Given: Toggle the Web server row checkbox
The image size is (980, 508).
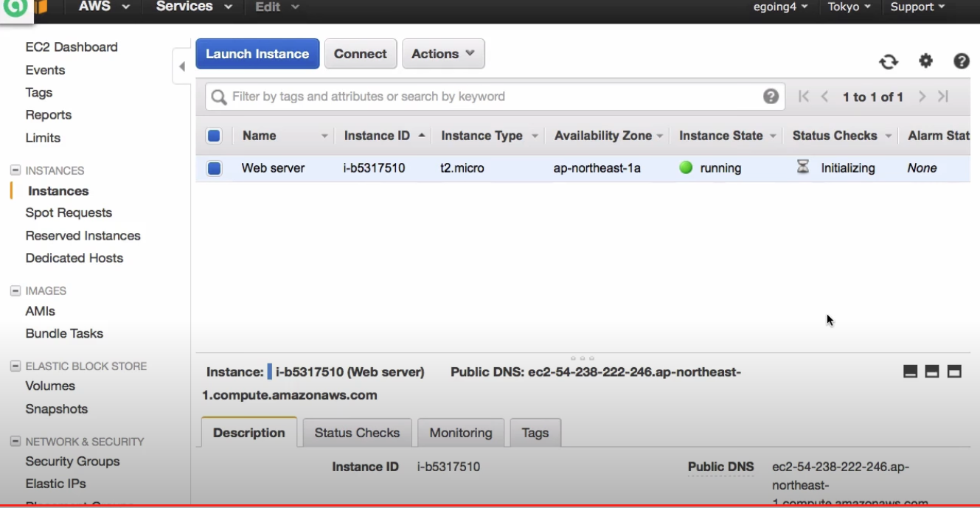Looking at the screenshot, I should point(214,168).
